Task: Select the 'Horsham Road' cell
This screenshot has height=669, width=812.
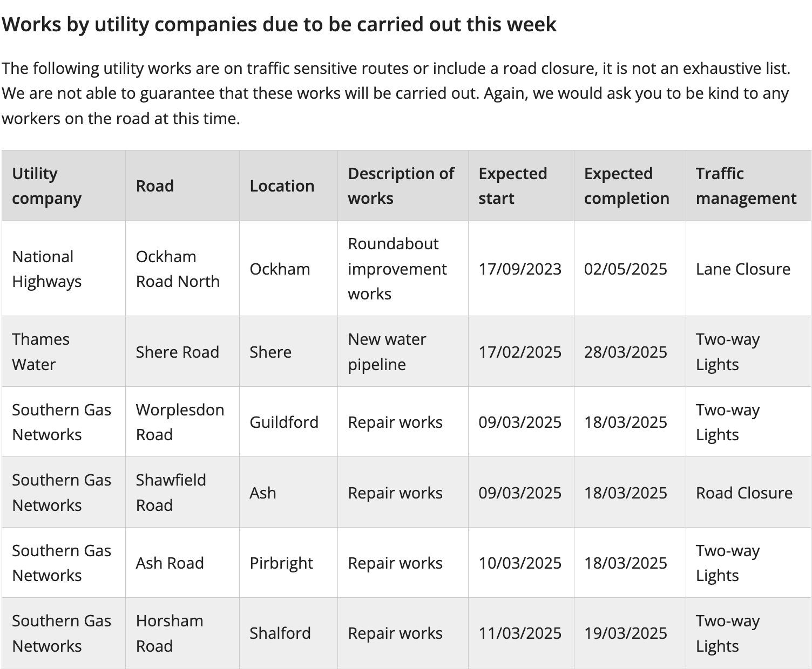Action: pos(182,633)
